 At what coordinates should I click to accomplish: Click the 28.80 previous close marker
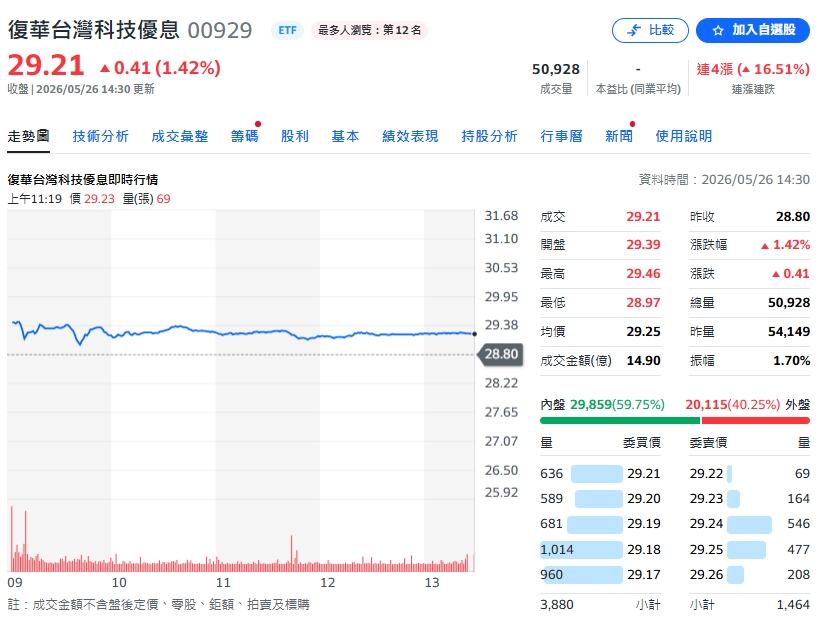coord(500,354)
